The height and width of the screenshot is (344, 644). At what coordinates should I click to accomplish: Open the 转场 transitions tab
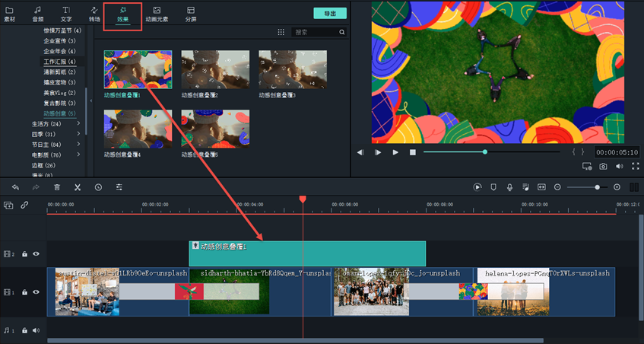(x=94, y=14)
